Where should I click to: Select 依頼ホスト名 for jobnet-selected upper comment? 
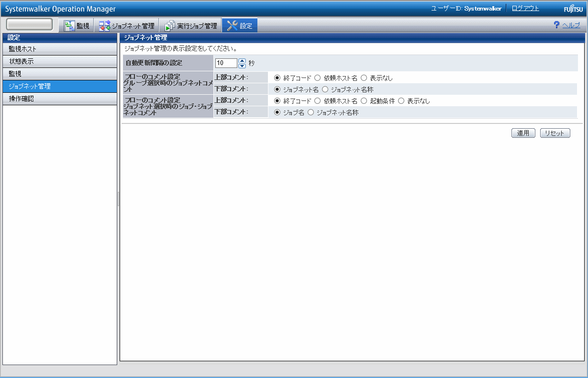point(317,101)
